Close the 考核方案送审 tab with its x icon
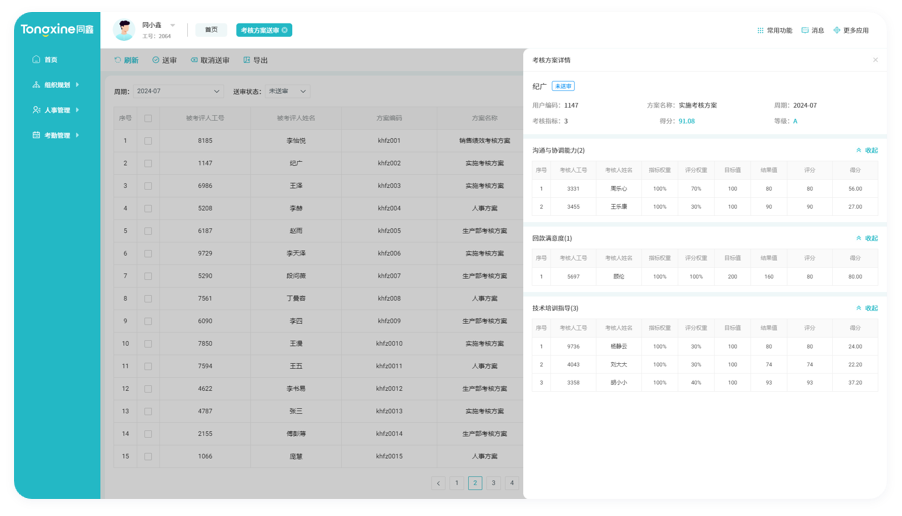 tap(285, 30)
